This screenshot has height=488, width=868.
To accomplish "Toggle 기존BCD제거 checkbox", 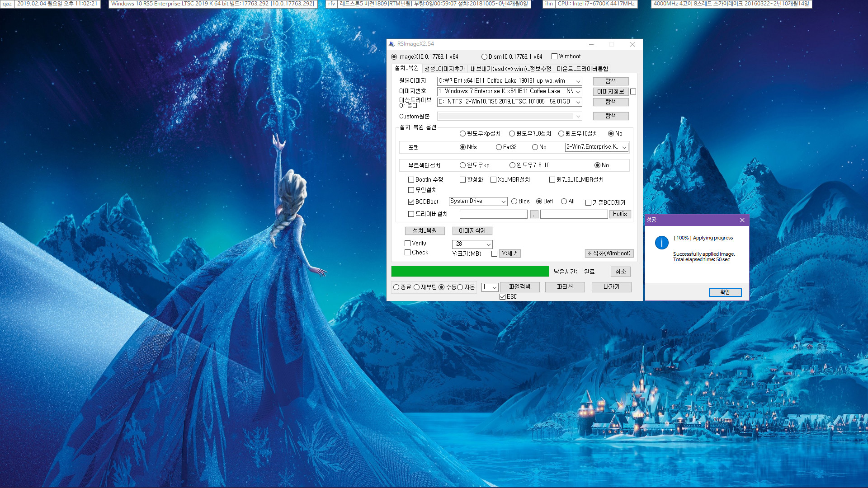I will click(588, 203).
